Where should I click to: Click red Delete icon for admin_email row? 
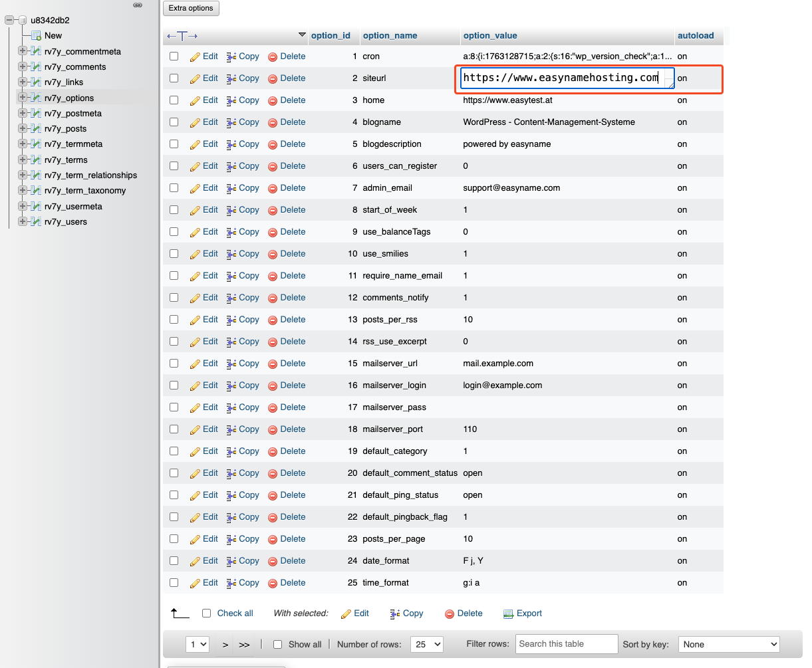pyautogui.click(x=273, y=189)
